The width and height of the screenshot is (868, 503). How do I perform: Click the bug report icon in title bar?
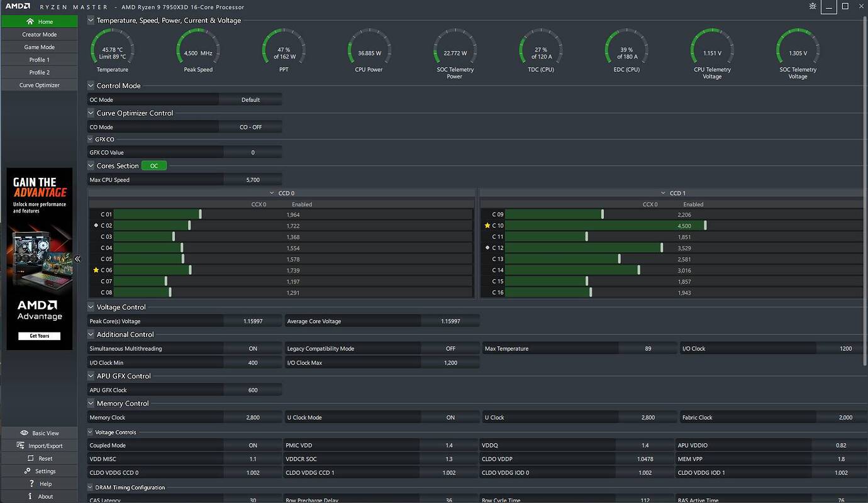(813, 6)
